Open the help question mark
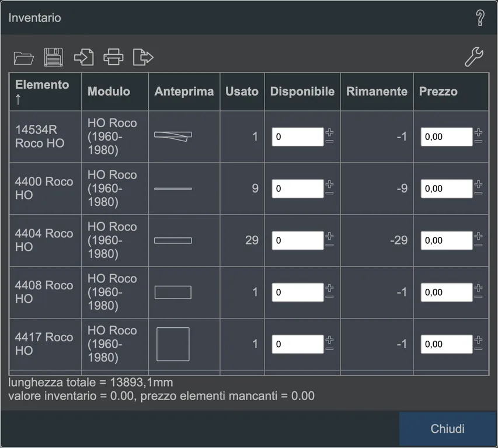The image size is (498, 448). tap(480, 17)
